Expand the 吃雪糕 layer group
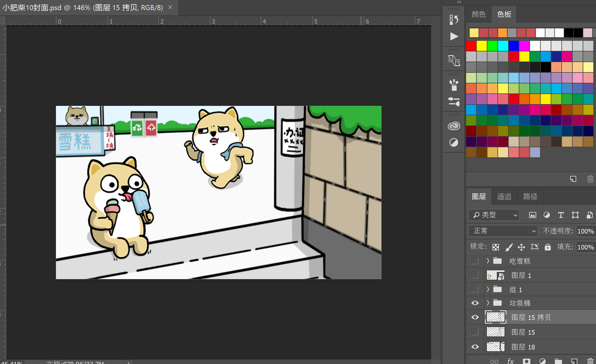Image resolution: width=596 pixels, height=364 pixels. click(x=488, y=261)
